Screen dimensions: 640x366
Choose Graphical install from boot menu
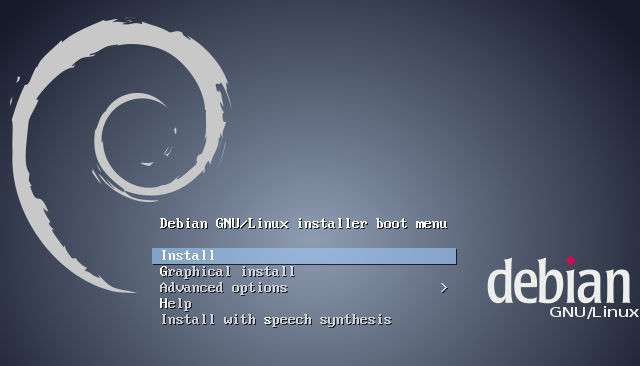point(227,272)
